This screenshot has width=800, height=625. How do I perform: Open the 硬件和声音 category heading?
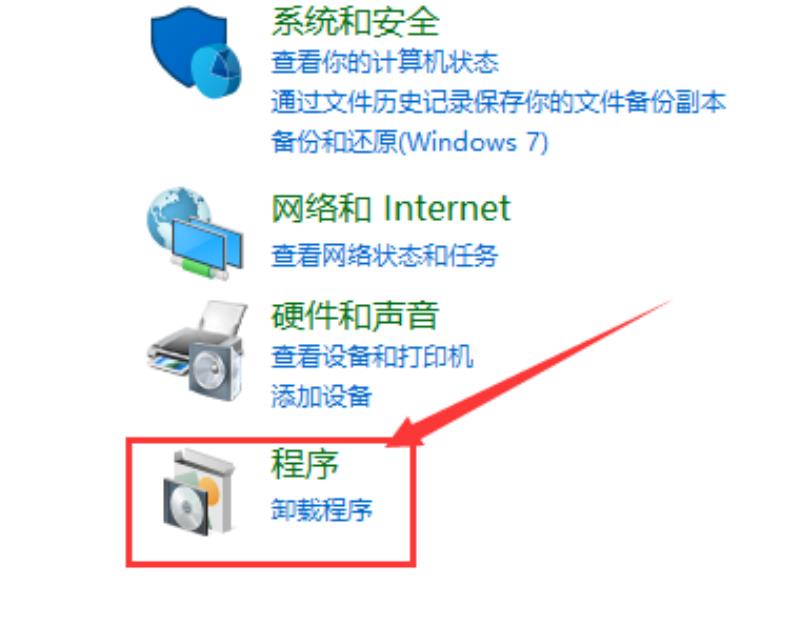pyautogui.click(x=355, y=316)
